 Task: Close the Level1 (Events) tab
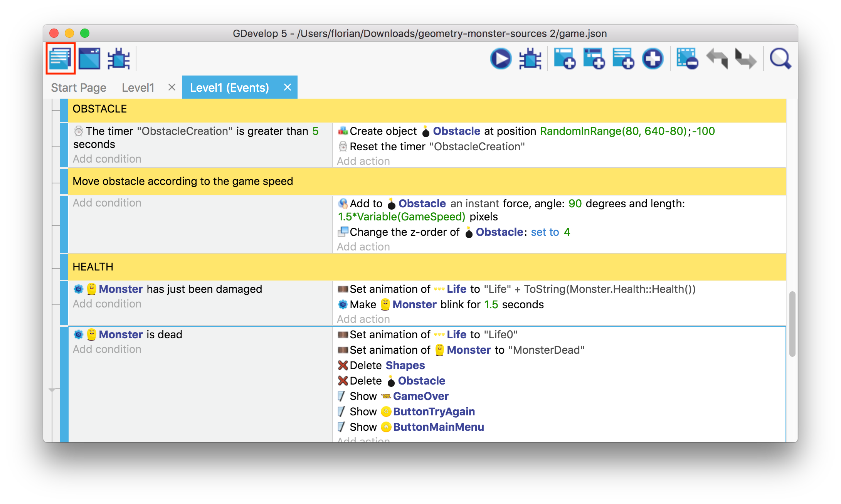(287, 87)
